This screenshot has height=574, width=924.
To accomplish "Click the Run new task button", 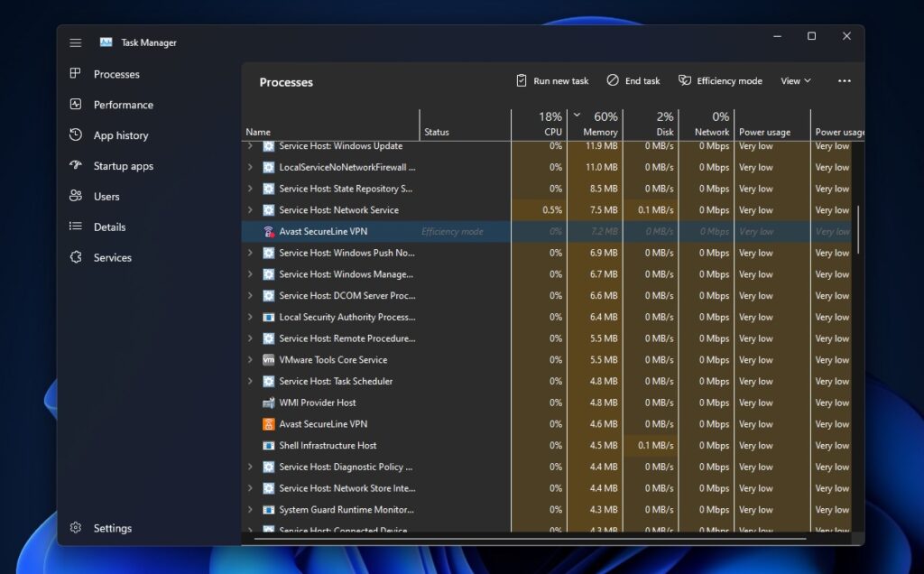I will (x=551, y=80).
